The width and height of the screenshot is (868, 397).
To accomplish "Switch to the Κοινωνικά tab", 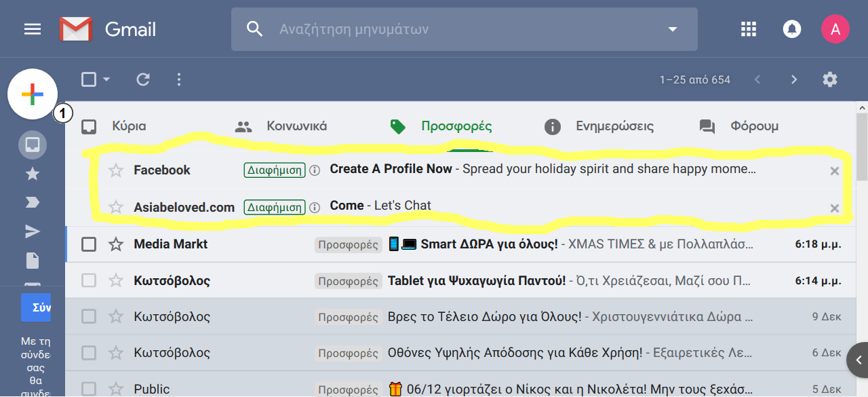I will tap(281, 126).
